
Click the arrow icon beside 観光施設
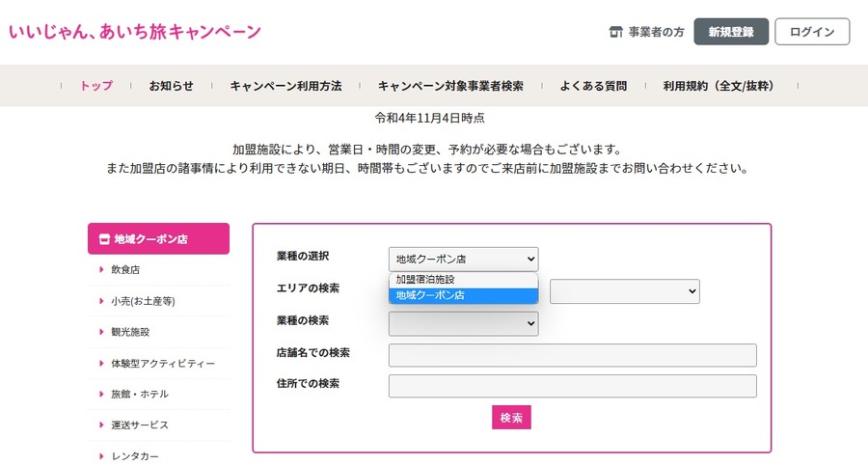pos(101,332)
